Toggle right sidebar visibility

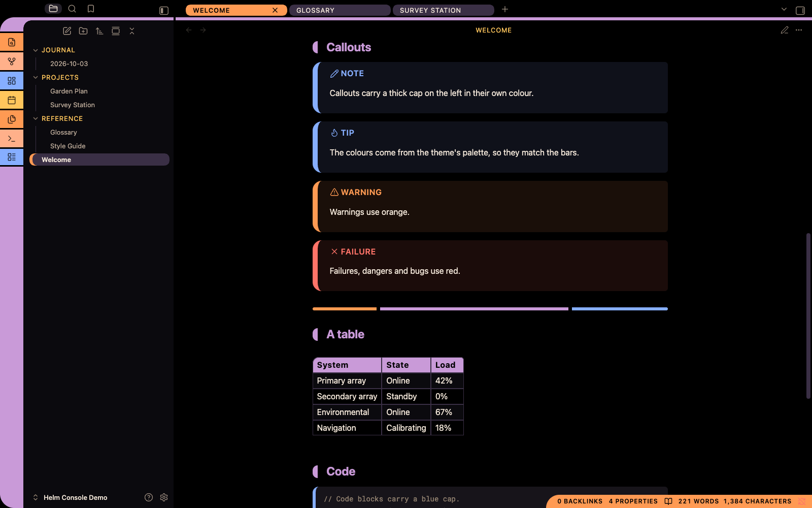800,10
